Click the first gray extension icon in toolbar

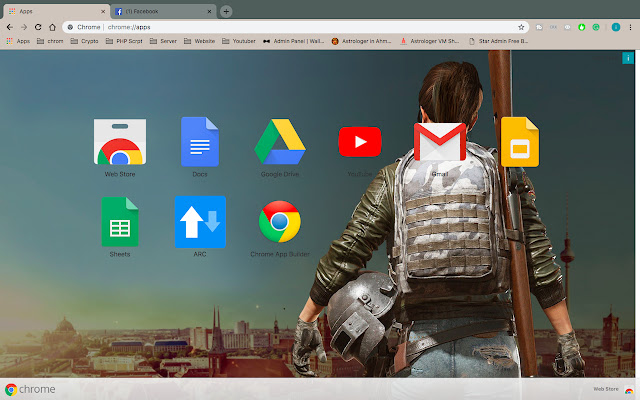point(539,27)
